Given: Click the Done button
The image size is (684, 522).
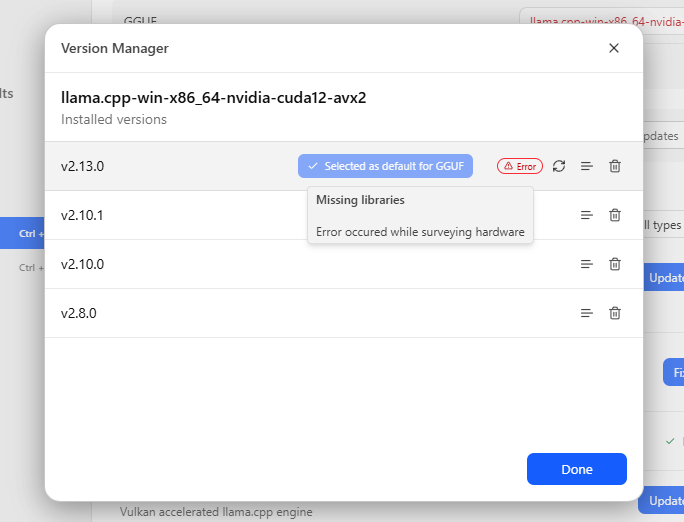Looking at the screenshot, I should [577, 469].
